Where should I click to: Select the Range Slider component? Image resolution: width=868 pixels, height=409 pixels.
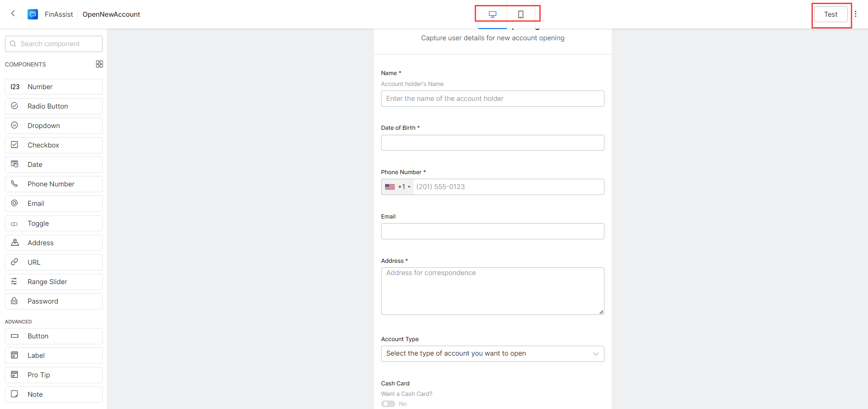54,282
